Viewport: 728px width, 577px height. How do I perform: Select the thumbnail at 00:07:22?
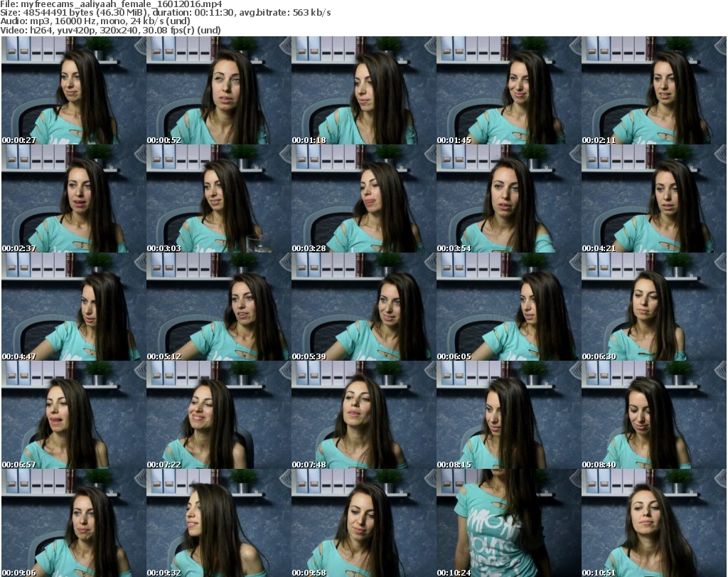[219, 415]
